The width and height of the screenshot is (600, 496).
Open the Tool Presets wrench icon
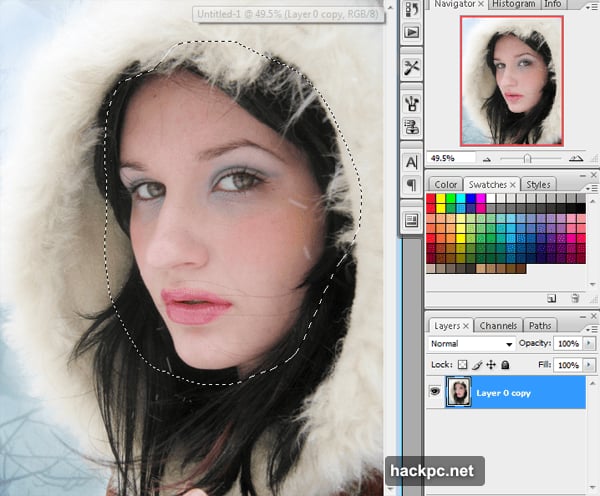412,67
